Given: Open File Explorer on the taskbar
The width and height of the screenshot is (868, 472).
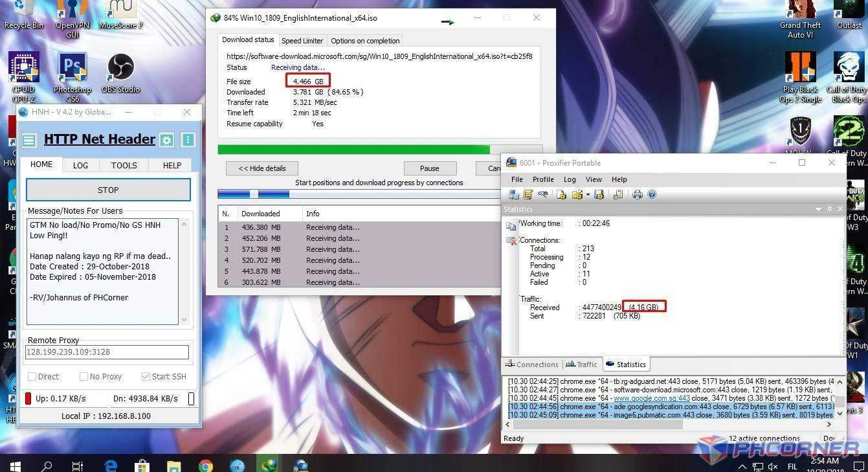Looking at the screenshot, I should [174, 465].
